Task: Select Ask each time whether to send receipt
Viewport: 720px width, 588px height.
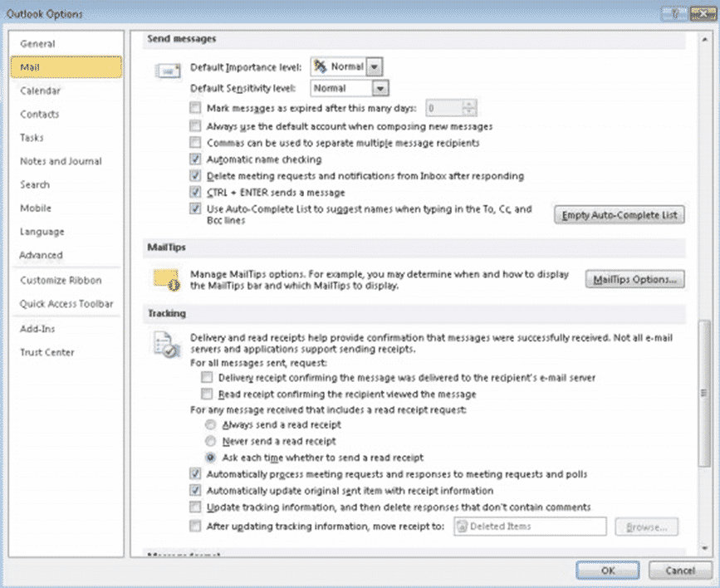Action: pos(210,458)
